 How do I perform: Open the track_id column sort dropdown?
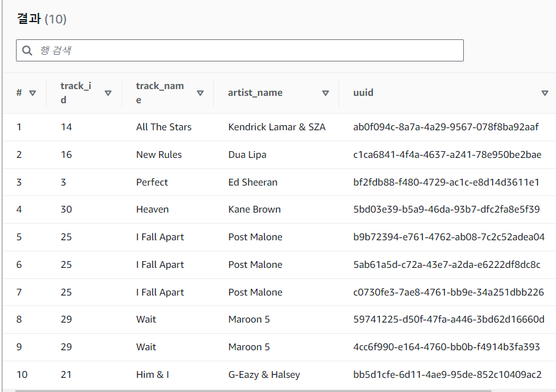tap(108, 93)
